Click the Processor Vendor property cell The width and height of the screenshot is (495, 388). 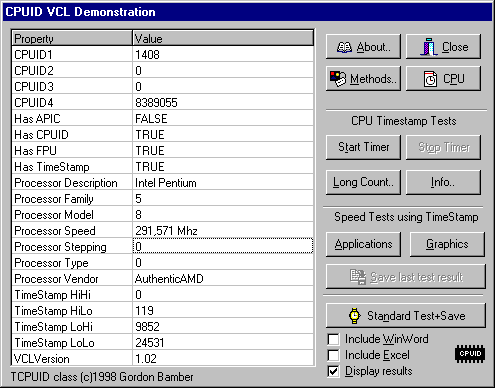click(x=72, y=278)
